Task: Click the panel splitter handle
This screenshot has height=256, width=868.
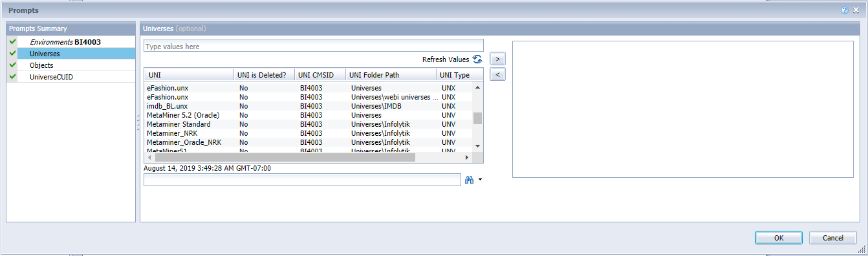Action: pyautogui.click(x=138, y=123)
